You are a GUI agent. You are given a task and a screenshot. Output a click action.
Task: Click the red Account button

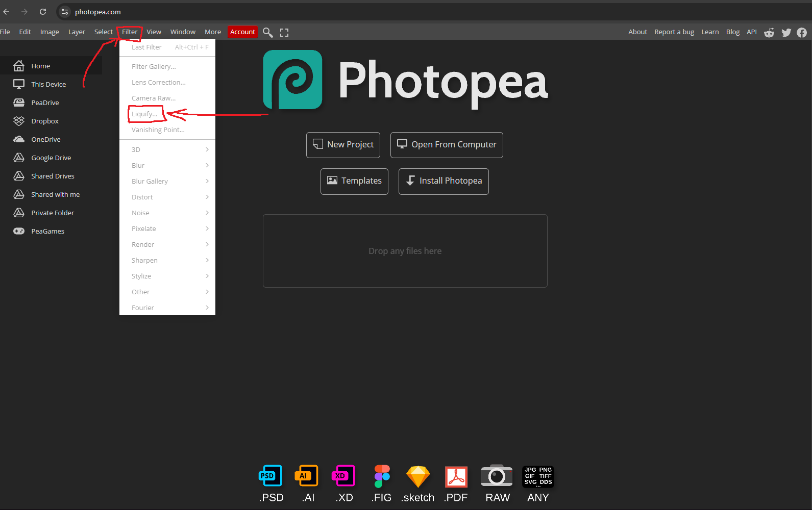[242, 32]
